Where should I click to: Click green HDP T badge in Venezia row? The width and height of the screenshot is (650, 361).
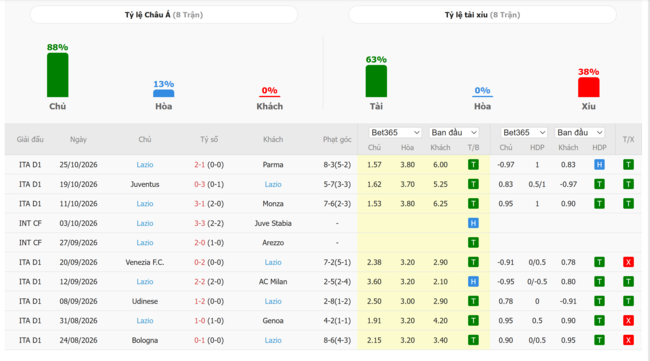pyautogui.click(x=599, y=262)
